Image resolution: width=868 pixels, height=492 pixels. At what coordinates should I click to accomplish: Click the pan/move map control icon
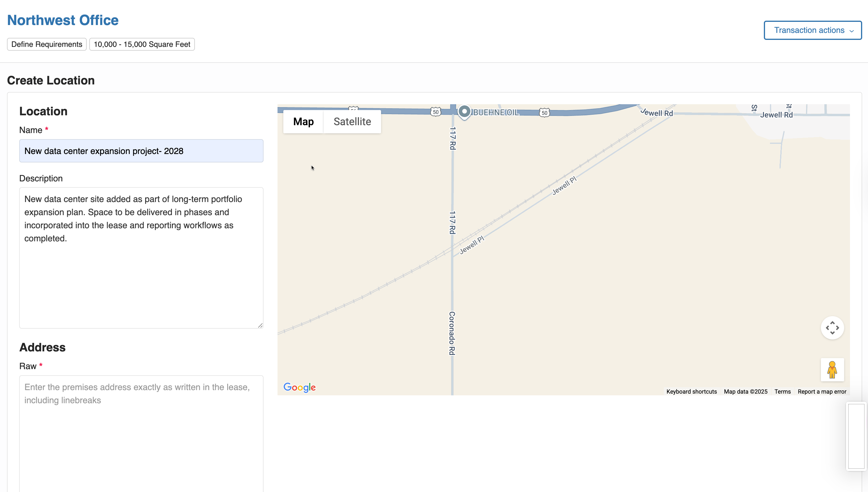[x=832, y=328]
